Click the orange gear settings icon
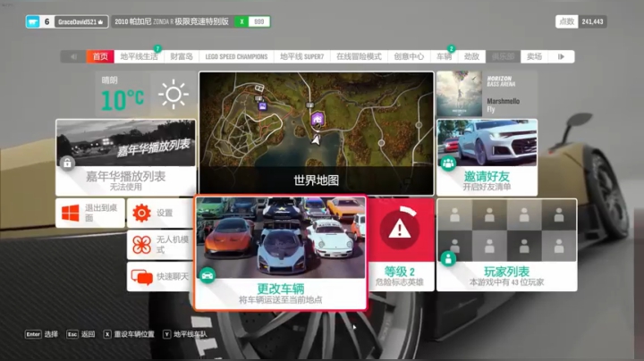 pos(141,213)
